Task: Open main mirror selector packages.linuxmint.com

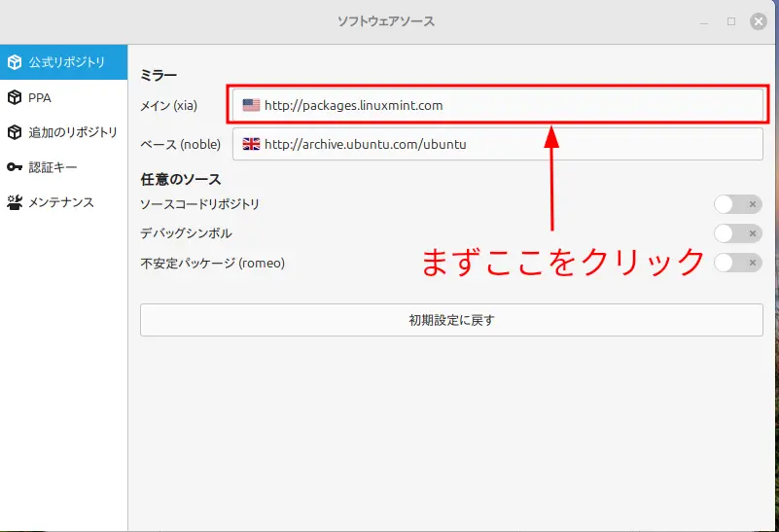Action: pyautogui.click(x=498, y=105)
